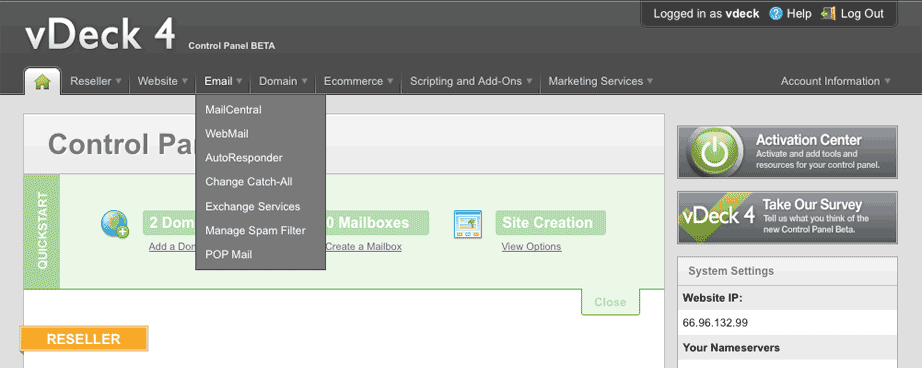Viewport: 922px width, 368px height.
Task: Click the Log Out link
Action: click(x=862, y=14)
